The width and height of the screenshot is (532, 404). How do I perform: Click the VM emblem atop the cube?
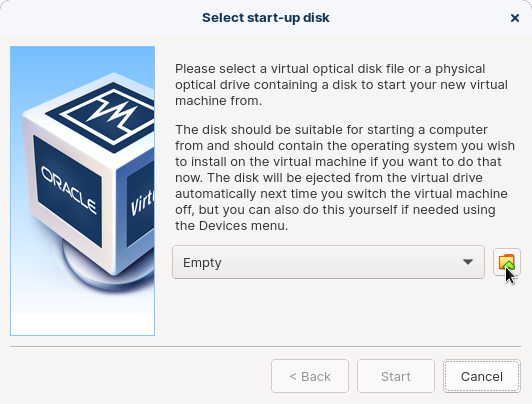[x=105, y=113]
